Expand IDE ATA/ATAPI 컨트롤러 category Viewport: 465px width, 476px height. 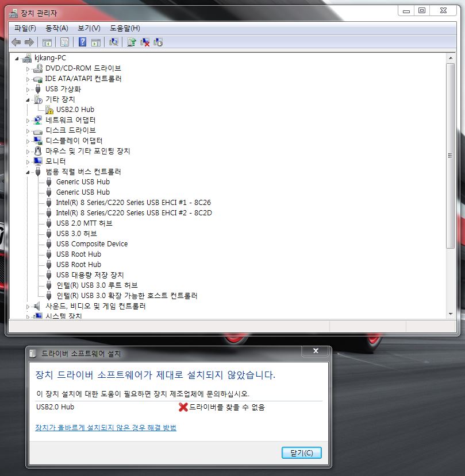pos(28,79)
